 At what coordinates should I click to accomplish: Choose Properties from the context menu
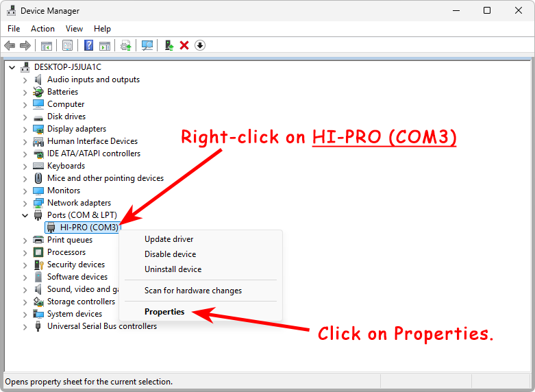(x=164, y=312)
